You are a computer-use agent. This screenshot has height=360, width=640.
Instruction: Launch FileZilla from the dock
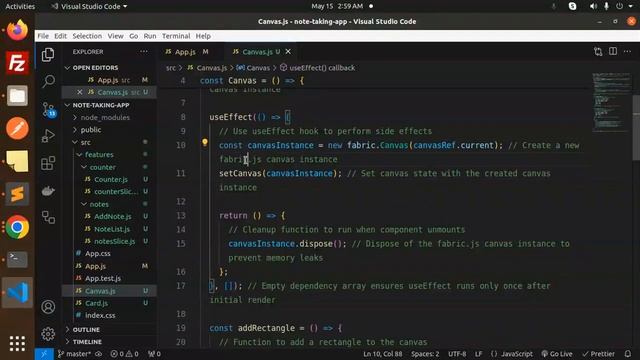17,62
